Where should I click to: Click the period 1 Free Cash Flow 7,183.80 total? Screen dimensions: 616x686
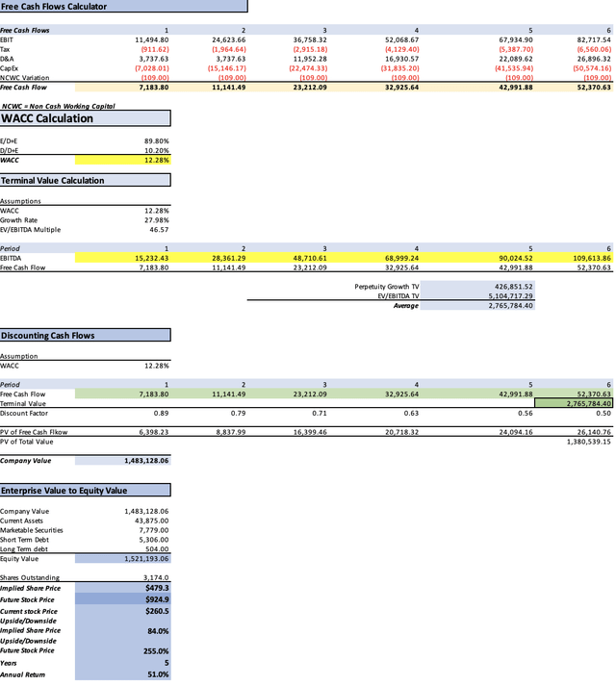click(123, 87)
